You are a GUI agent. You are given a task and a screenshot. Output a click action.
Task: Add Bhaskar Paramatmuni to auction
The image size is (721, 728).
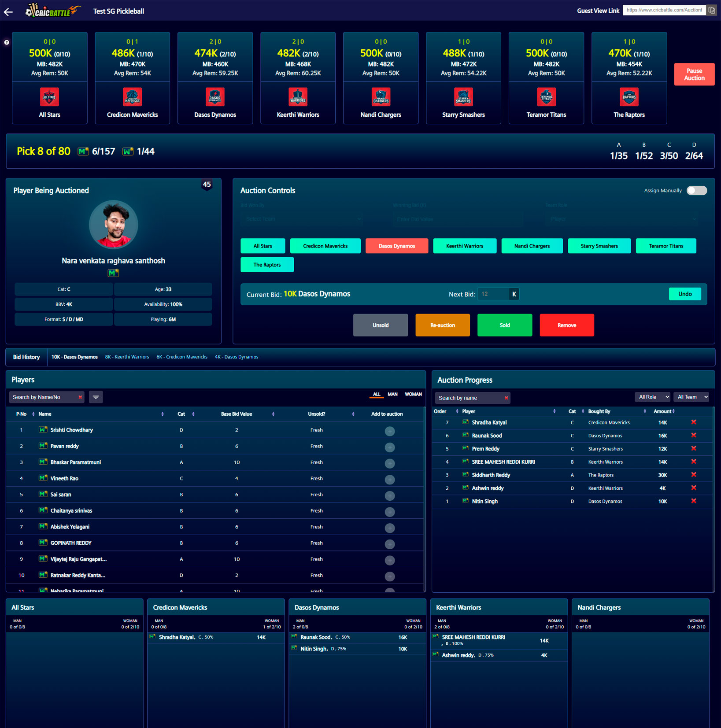coord(389,463)
